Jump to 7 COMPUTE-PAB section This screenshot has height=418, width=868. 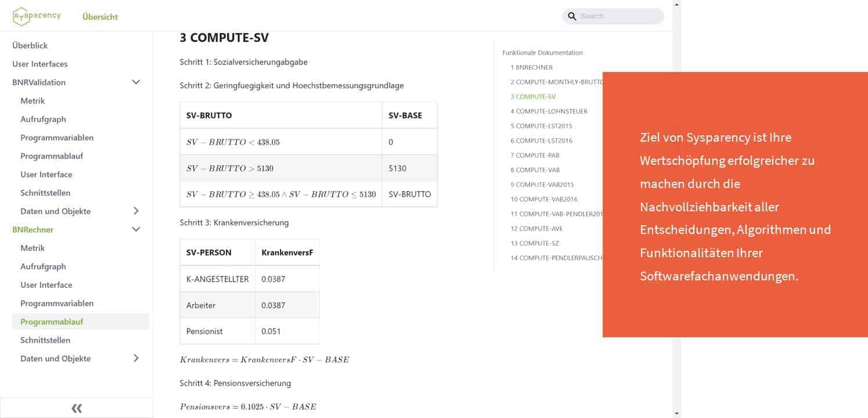coord(535,155)
